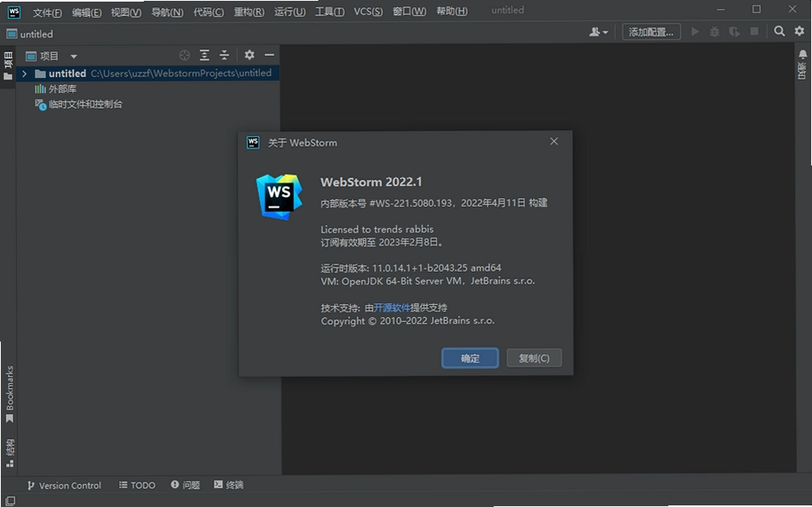This screenshot has height=507, width=812.
Task: Select the 外部库 tree node
Action: point(56,89)
